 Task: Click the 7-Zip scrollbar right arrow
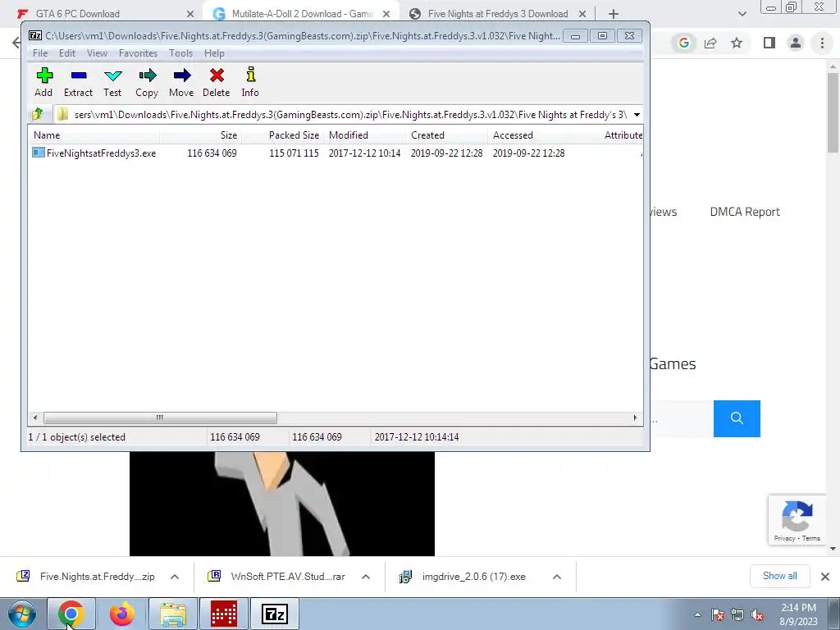pos(636,418)
